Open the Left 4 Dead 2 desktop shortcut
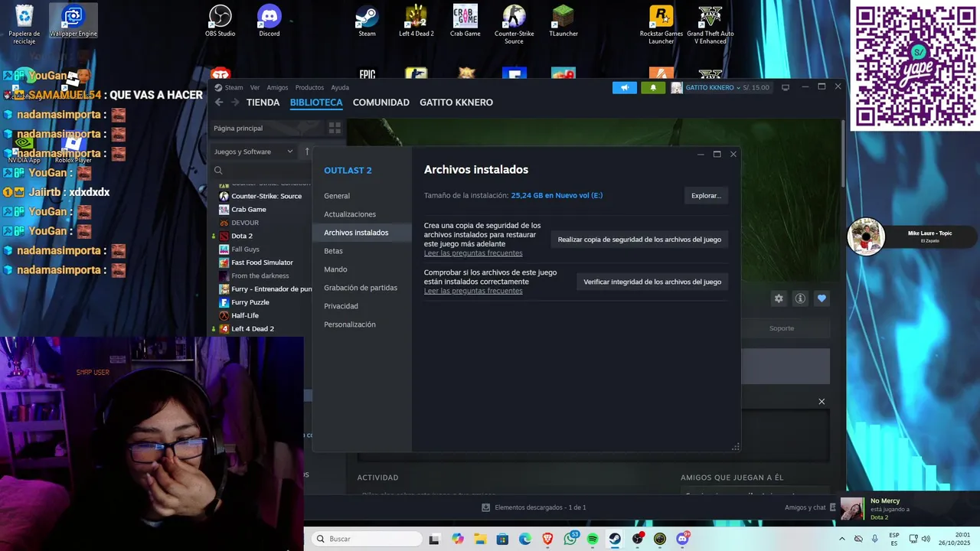Screen dimensions: 980x551 tap(416, 21)
